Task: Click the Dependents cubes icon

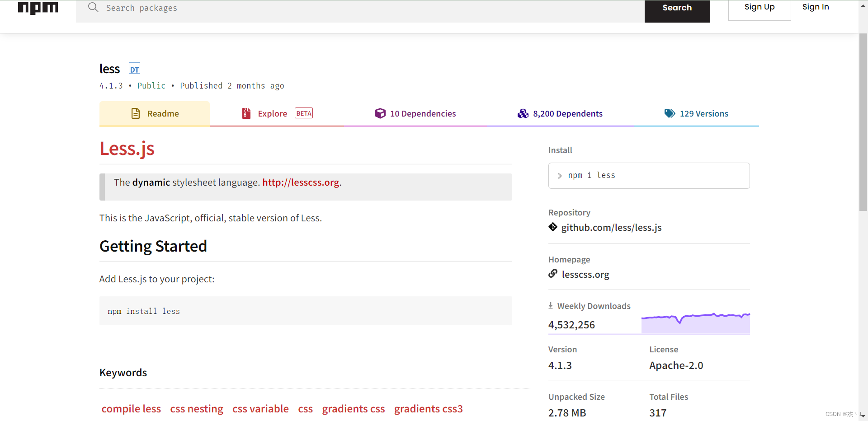Action: click(x=523, y=113)
